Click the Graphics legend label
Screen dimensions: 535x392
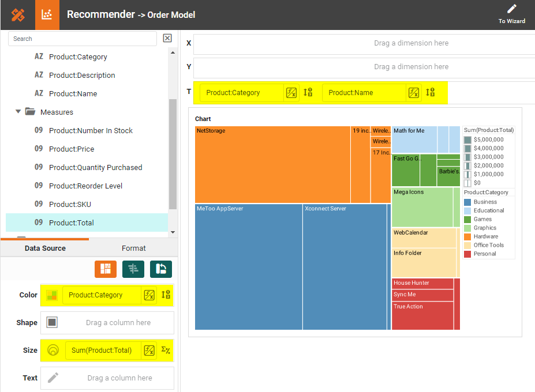tap(485, 228)
